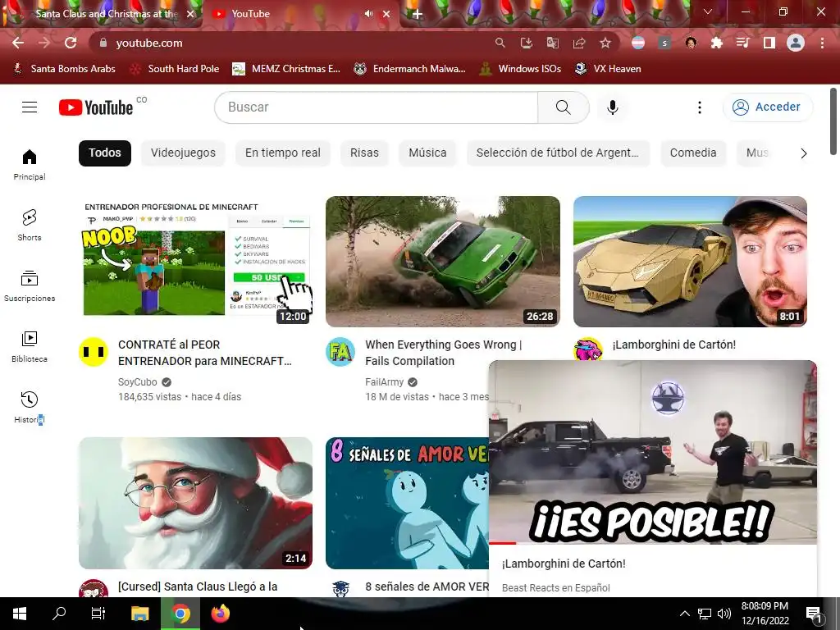Open Windows Start menu
840x630 pixels.
pyautogui.click(x=20, y=614)
